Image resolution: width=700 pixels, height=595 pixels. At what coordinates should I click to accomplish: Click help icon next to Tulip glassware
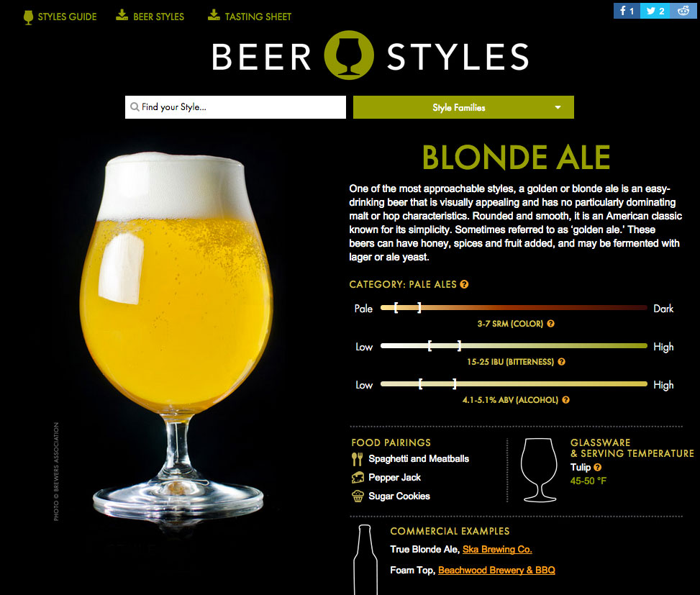point(598,468)
